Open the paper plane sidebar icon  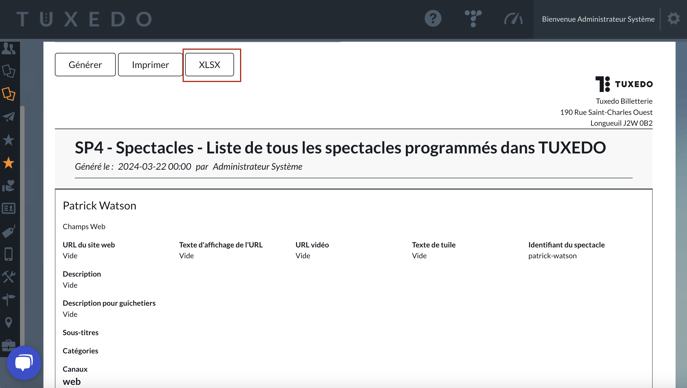[x=8, y=117]
